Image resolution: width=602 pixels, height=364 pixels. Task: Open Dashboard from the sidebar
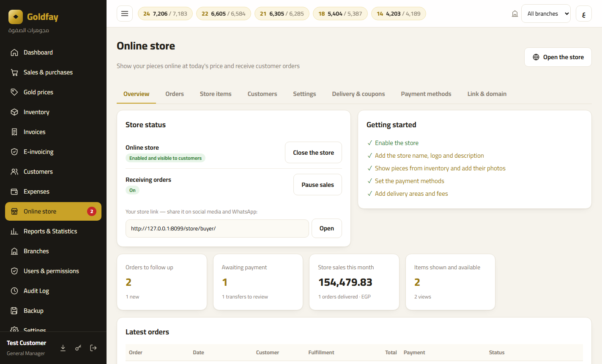(53, 52)
